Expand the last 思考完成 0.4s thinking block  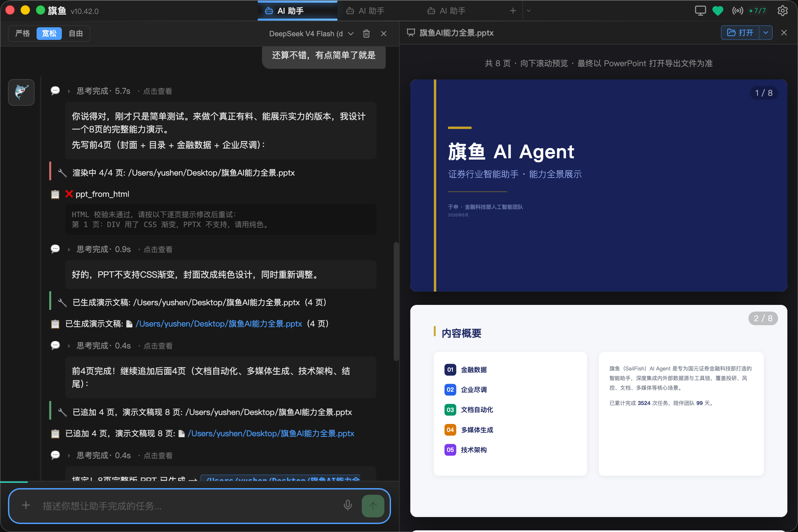pos(103,455)
